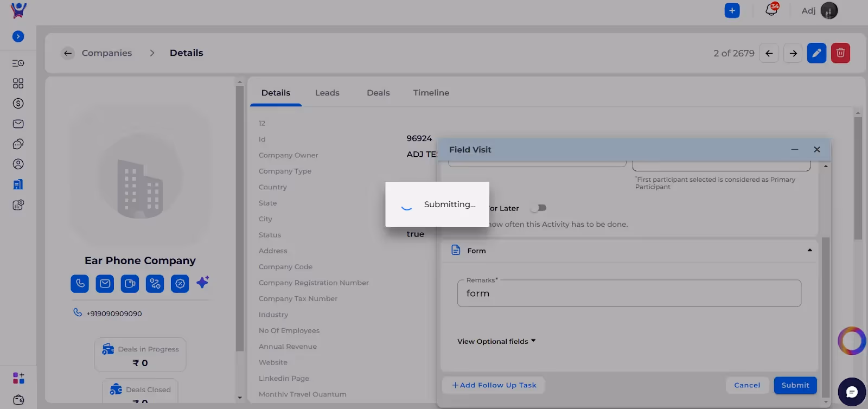Click the Remarks input field
The width and height of the screenshot is (868, 409).
(629, 293)
